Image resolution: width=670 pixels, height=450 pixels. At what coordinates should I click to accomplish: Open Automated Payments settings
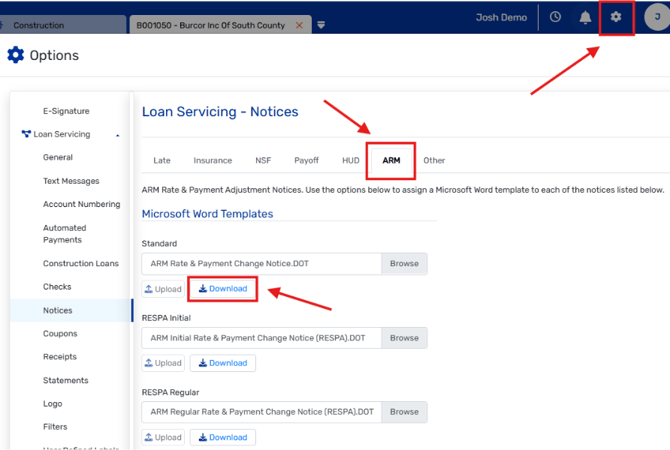[65, 234]
